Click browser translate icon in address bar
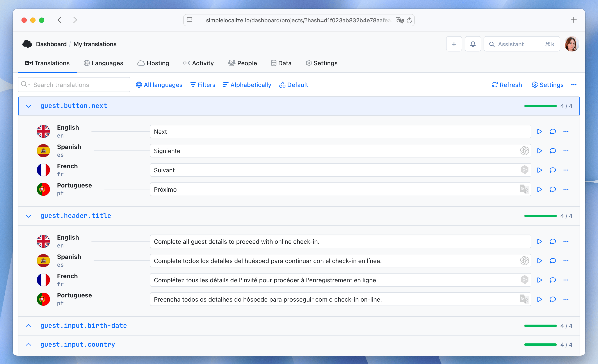Image resolution: width=598 pixels, height=364 pixels. 399,20
